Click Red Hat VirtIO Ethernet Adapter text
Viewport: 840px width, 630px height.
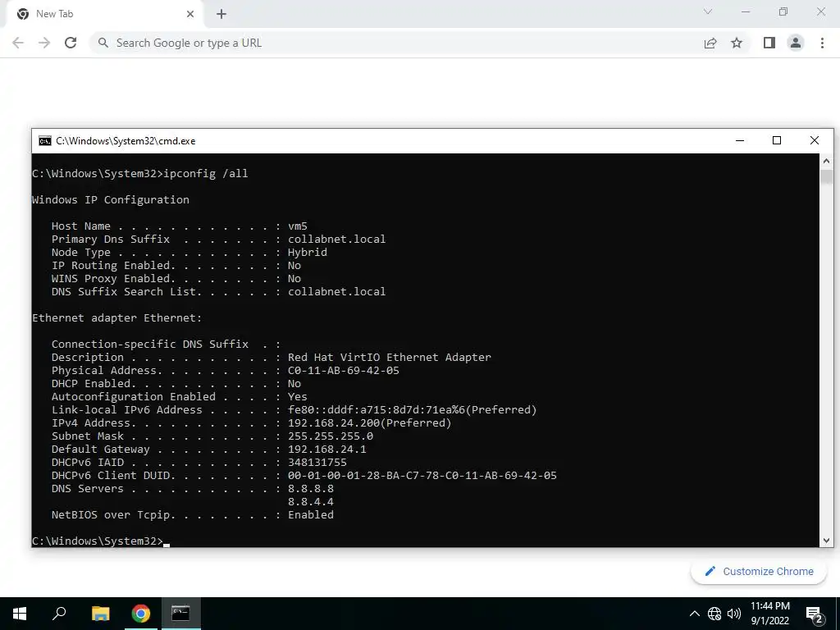point(390,358)
